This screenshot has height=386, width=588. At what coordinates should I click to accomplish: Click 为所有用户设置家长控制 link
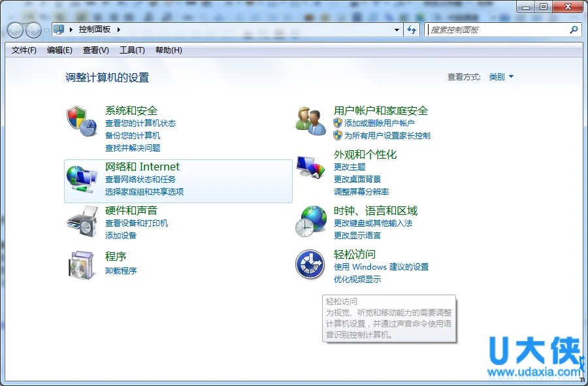coord(387,136)
